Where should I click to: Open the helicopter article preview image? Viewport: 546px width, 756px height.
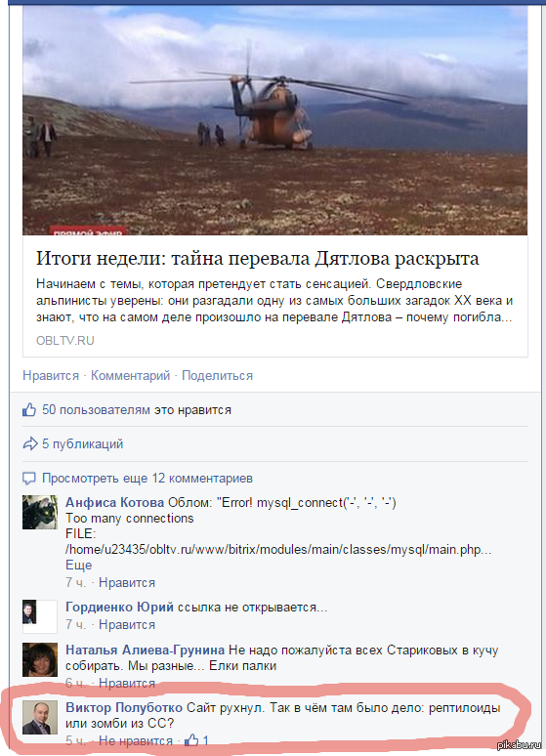274,119
